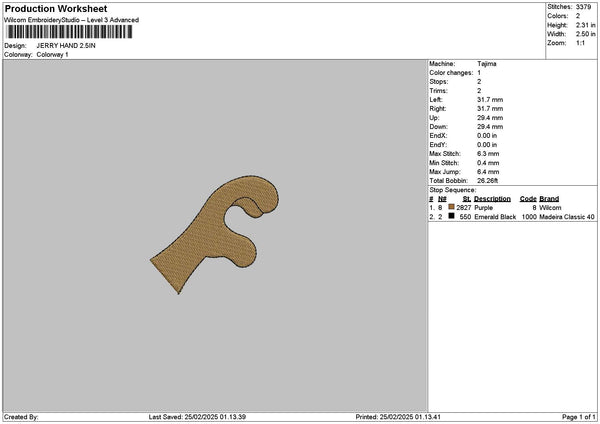Click the Colorway 1 value
Viewport: 600px width, 424px height.
[x=52, y=54]
